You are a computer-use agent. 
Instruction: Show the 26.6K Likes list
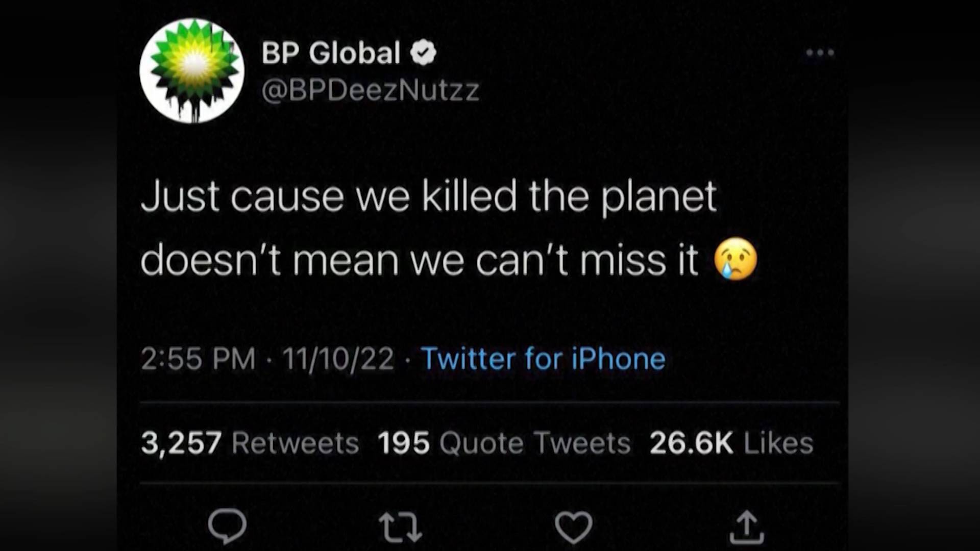coord(731,443)
